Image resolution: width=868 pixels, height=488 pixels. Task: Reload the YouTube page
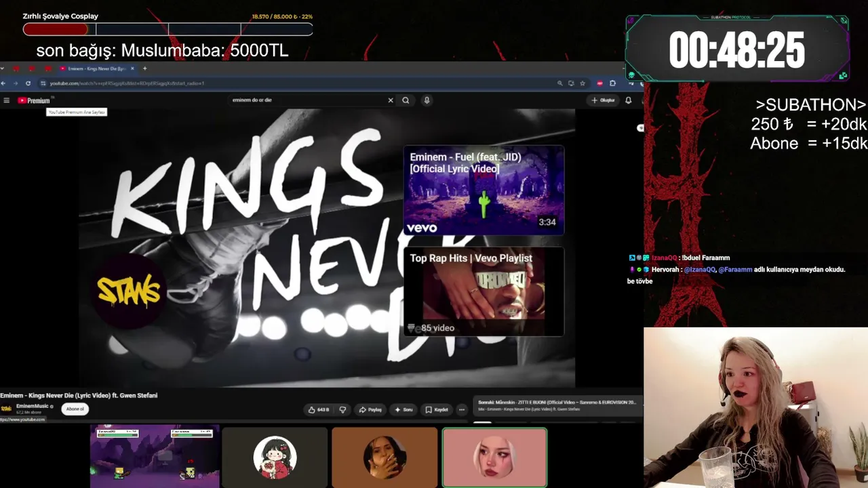[x=28, y=83]
